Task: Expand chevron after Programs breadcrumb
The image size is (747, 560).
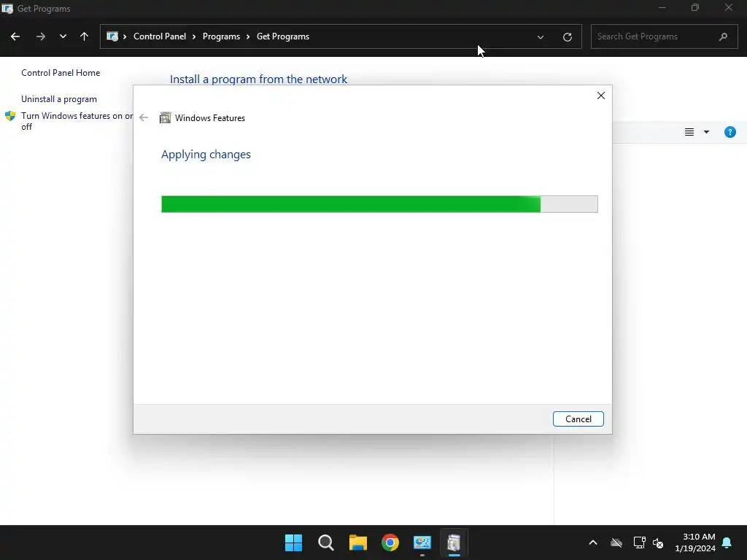Action: [248, 36]
